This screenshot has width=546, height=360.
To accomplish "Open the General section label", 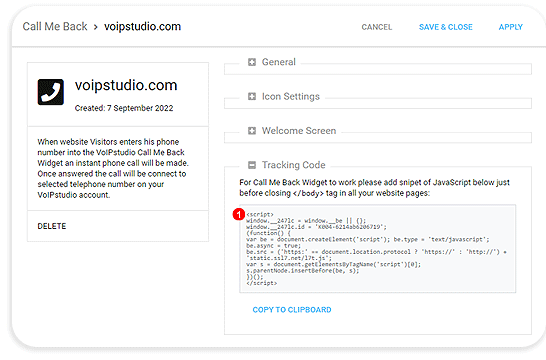I will 279,62.
